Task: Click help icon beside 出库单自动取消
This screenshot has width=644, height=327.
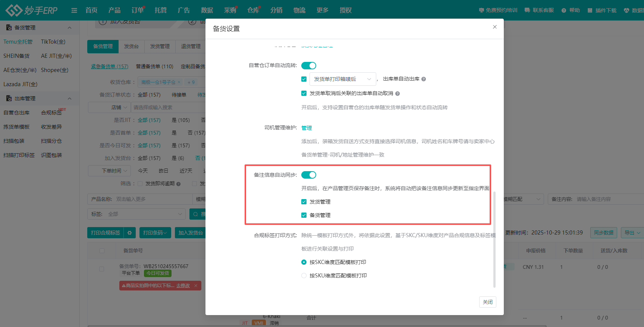Action: pyautogui.click(x=398, y=94)
